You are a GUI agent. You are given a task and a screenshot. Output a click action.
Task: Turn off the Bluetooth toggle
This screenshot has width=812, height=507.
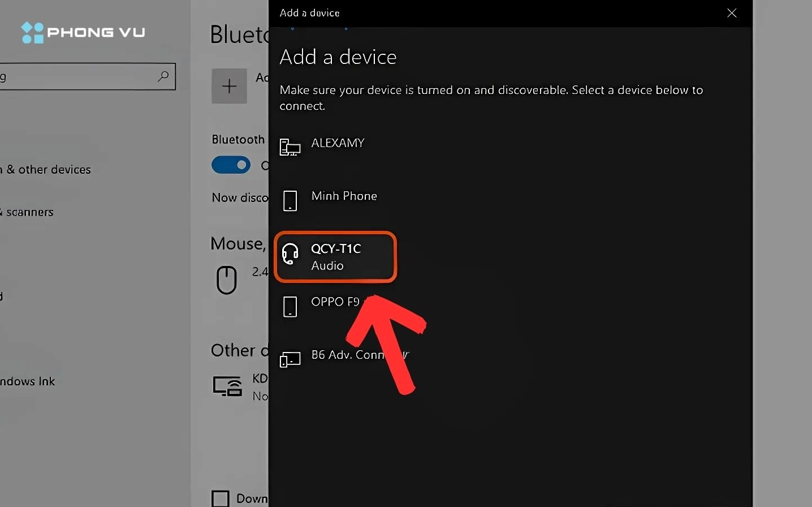[231, 165]
